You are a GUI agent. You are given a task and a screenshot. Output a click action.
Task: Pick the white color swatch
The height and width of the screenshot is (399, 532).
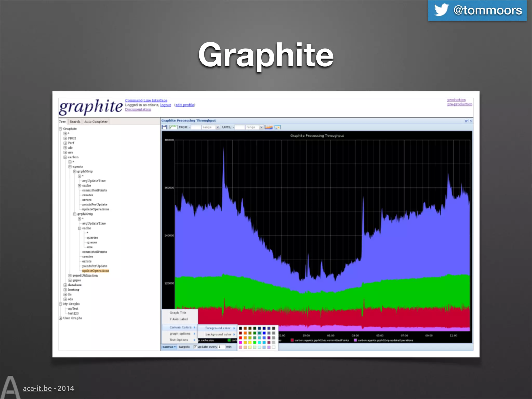tap(274, 347)
